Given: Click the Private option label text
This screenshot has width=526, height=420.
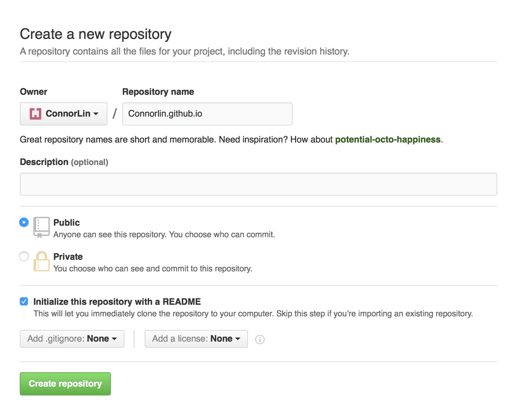Looking at the screenshot, I should pos(68,257).
